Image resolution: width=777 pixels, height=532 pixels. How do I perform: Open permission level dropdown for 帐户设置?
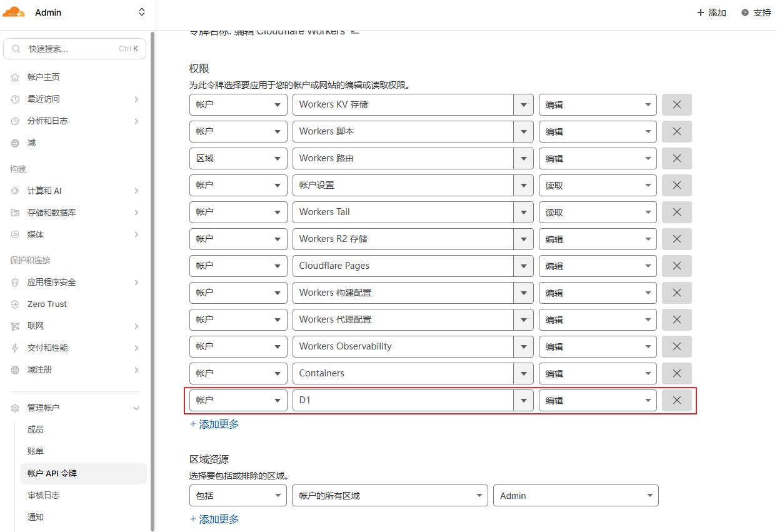[x=598, y=186]
